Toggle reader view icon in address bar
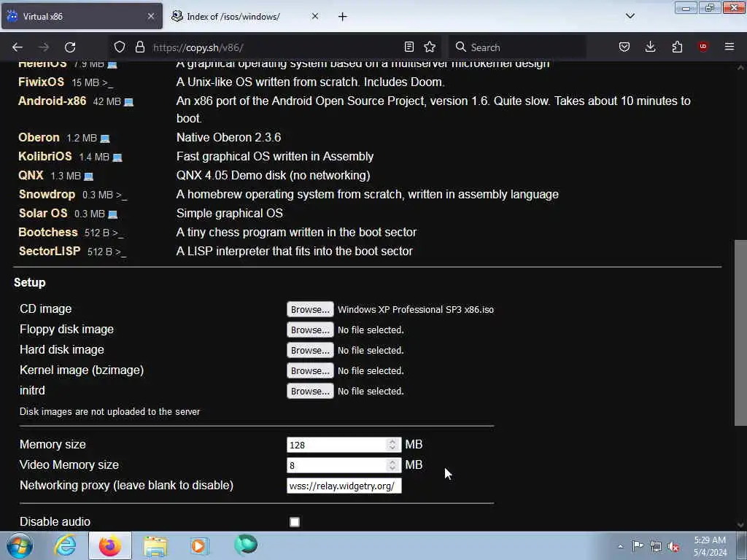 tap(409, 47)
